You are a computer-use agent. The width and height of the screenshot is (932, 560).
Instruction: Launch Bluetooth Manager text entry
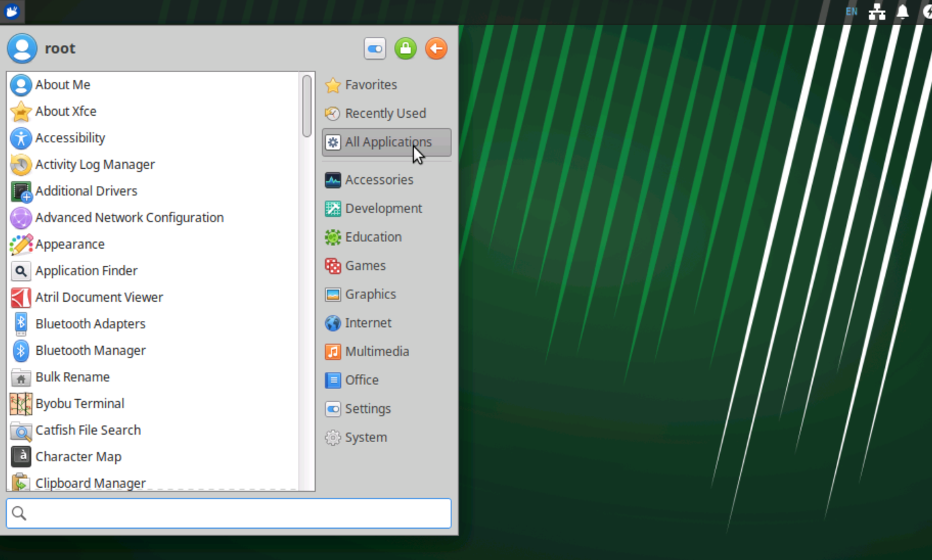[x=90, y=351]
